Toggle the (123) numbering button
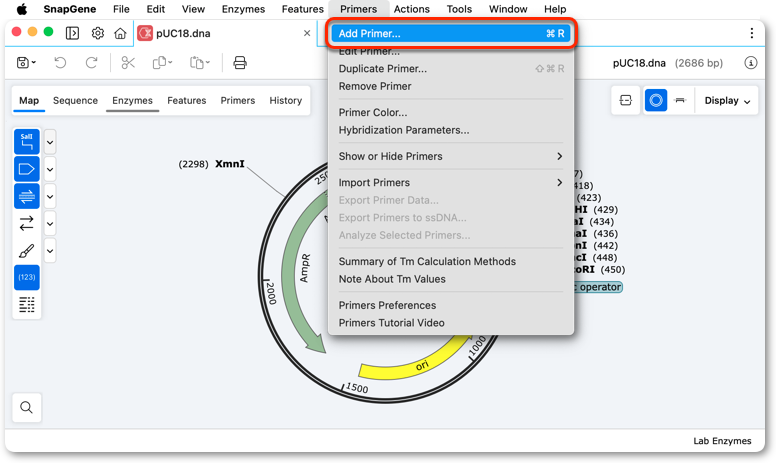This screenshot has width=776, height=463. point(27,278)
